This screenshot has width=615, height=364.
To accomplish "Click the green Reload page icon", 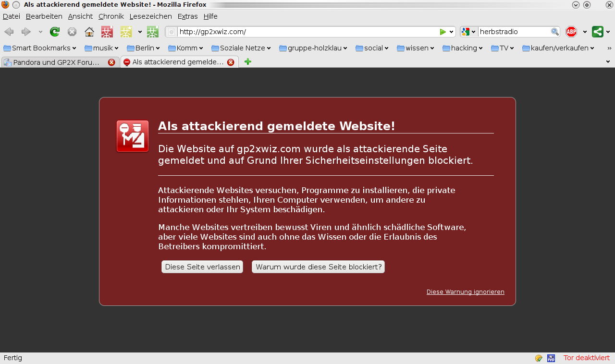I will (x=55, y=32).
